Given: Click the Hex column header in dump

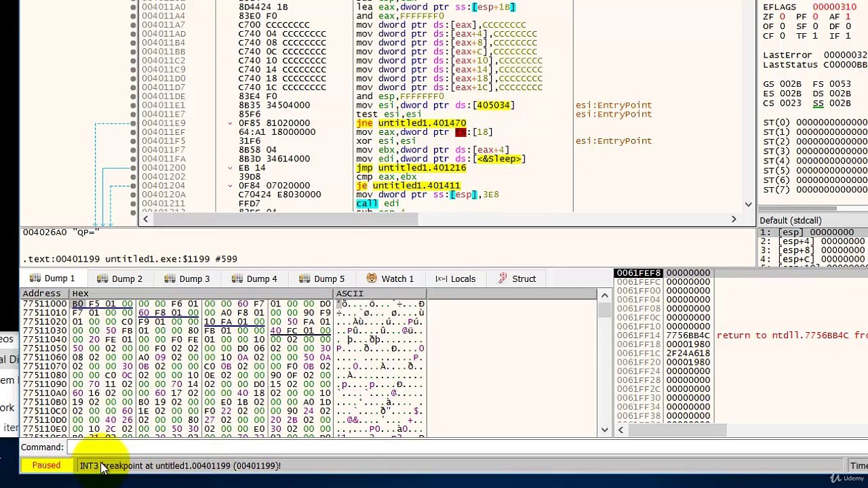Looking at the screenshot, I should click(x=201, y=293).
